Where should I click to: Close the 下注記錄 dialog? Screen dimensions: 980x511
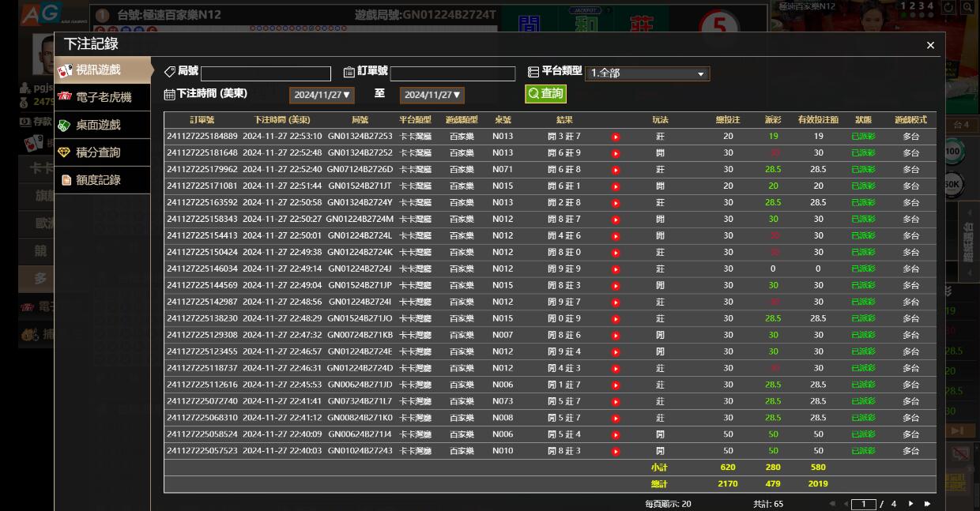pos(930,46)
